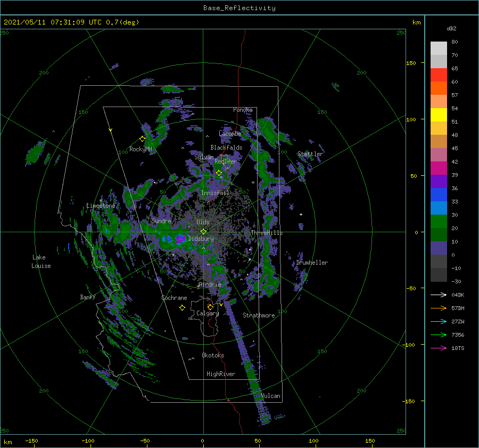Pick the bright yellow swatch on the dBZ scale
The height and width of the screenshot is (448, 479).
439,115
